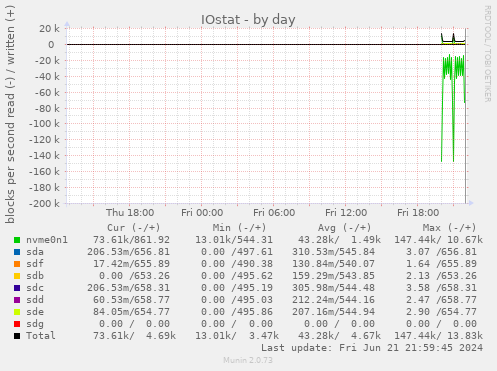Select the sdc device label
497x371 pixels.
click(x=35, y=288)
